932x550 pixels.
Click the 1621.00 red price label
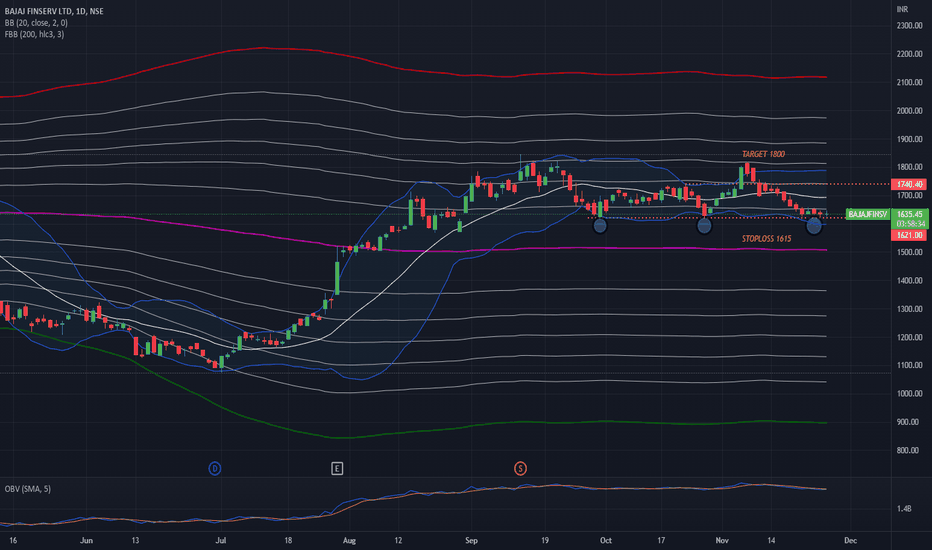(909, 235)
